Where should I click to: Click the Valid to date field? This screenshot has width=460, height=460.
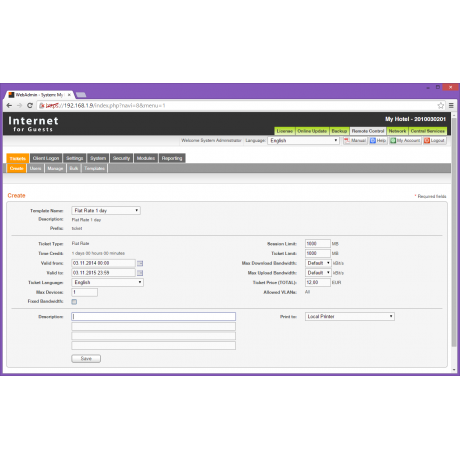[x=103, y=273]
